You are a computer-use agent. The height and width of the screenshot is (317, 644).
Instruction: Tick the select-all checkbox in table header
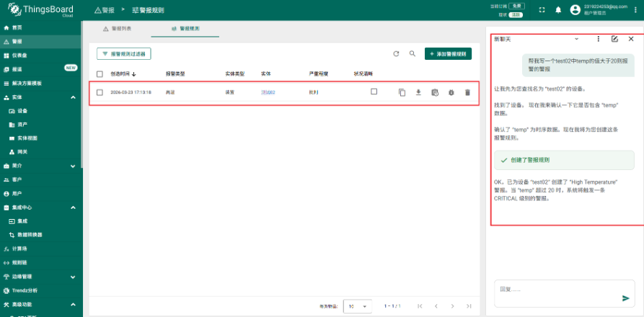(x=100, y=73)
